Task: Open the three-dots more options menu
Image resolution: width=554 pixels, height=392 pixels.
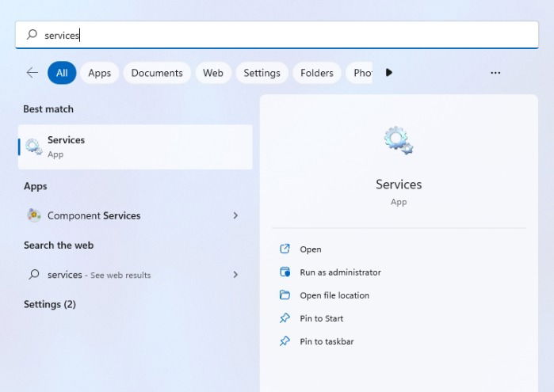Action: point(495,73)
